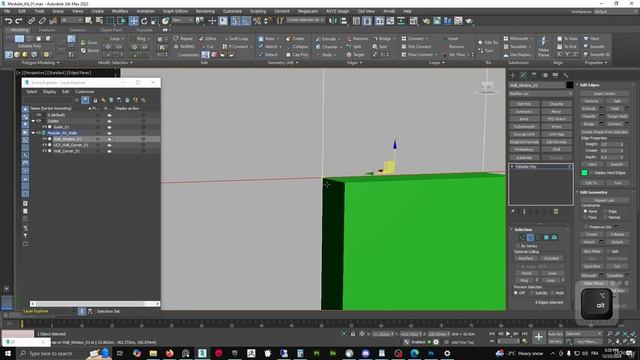Image resolution: width=640 pixels, height=360 pixels.
Task: Click the Rectangular Selection Region icon
Action: pos(110,21)
